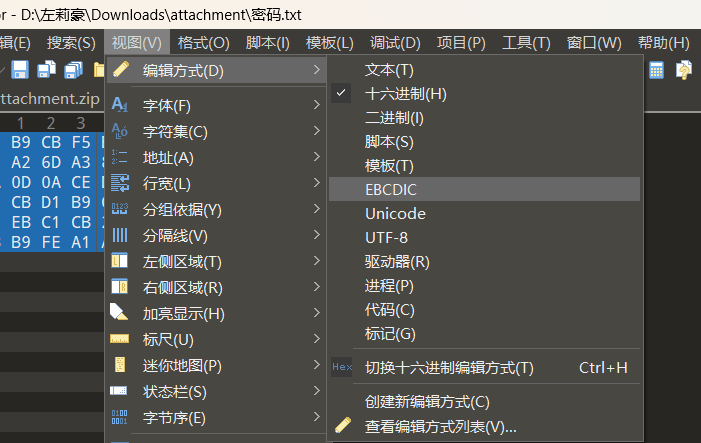Click the Save floppy disk toolbar icon

[20, 70]
